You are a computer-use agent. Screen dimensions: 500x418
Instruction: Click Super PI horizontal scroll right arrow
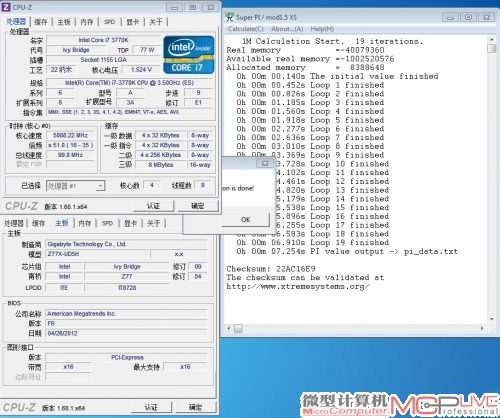click(x=482, y=328)
